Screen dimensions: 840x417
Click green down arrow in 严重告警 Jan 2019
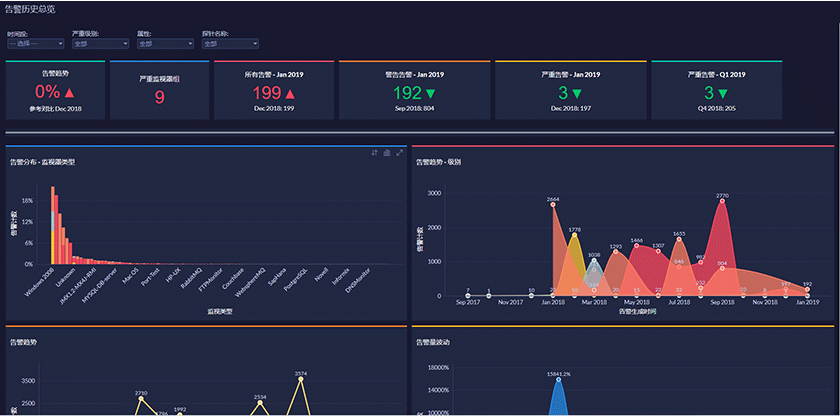click(x=576, y=93)
